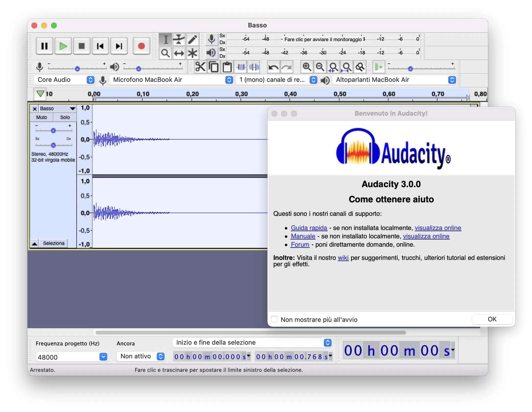Open the Frequenza progetto 48000 dropdown
532x412 pixels.
[x=103, y=357]
